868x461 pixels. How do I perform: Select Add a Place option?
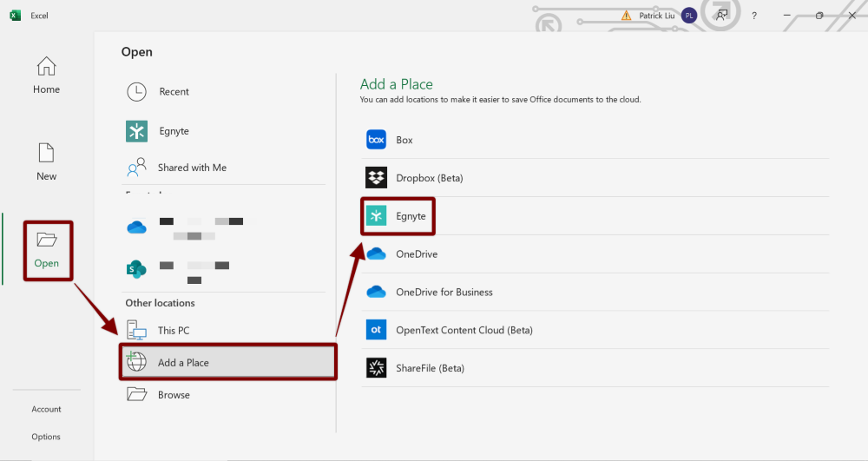tap(228, 363)
